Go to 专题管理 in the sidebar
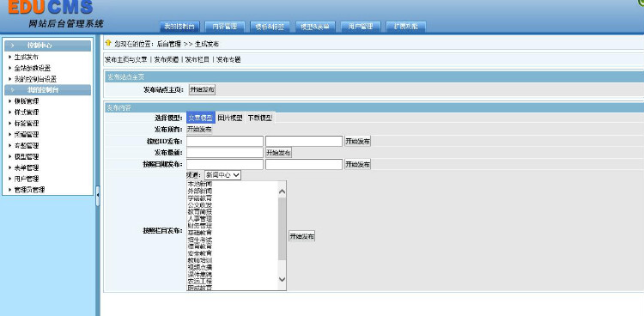Image resolution: width=644 pixels, height=316 pixels. (x=27, y=145)
